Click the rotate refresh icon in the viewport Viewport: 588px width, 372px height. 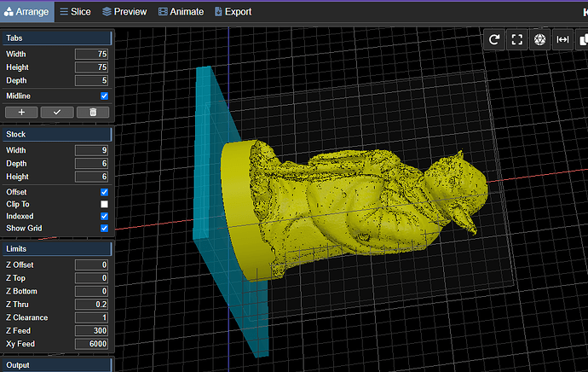[x=494, y=39]
